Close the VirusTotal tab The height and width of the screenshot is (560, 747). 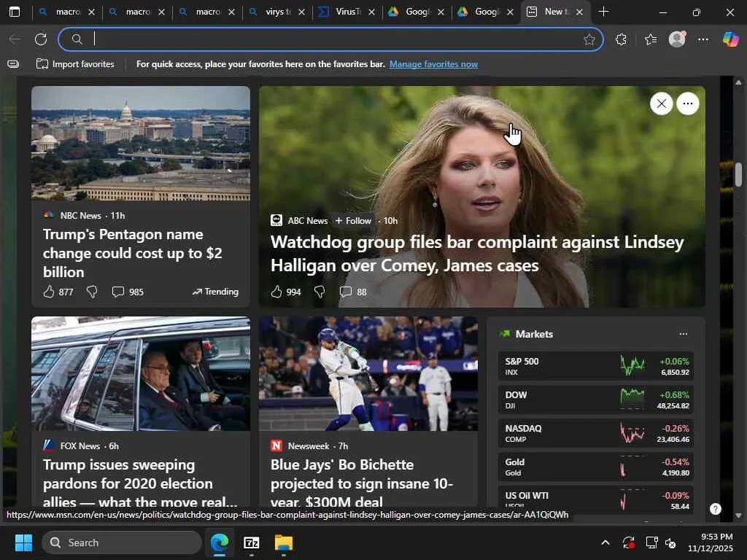371,12
